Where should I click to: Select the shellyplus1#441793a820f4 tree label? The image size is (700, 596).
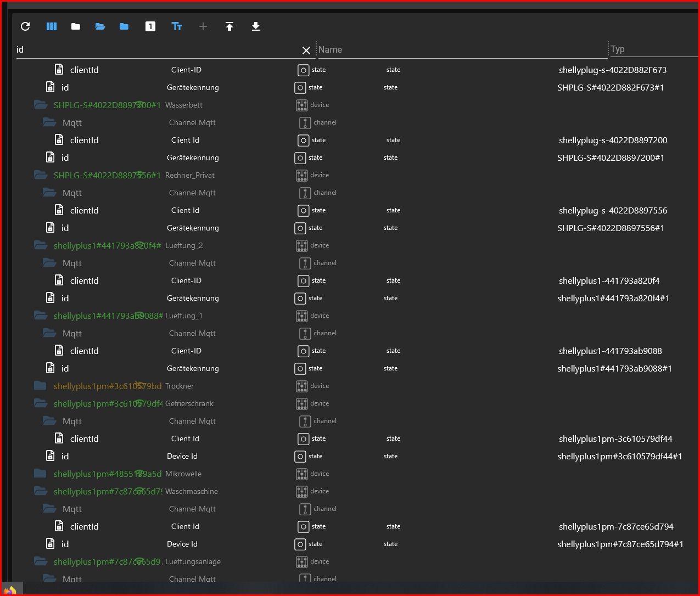pyautogui.click(x=108, y=245)
